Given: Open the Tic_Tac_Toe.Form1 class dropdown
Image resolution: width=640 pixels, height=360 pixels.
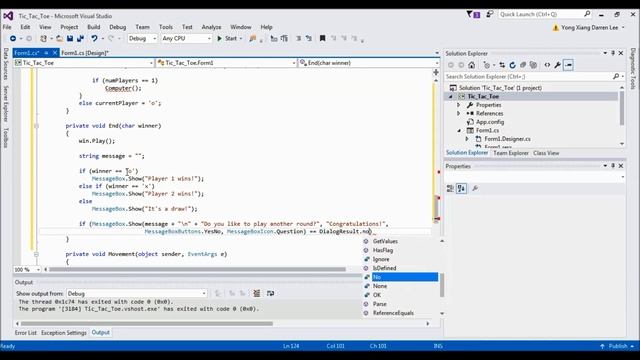Looking at the screenshot, I should (x=227, y=63).
